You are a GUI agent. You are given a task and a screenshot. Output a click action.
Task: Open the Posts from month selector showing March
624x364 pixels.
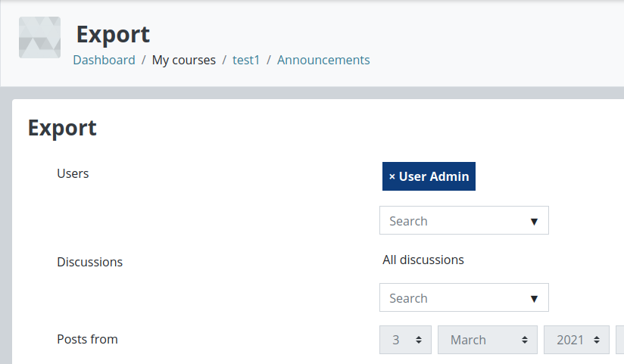coord(488,340)
